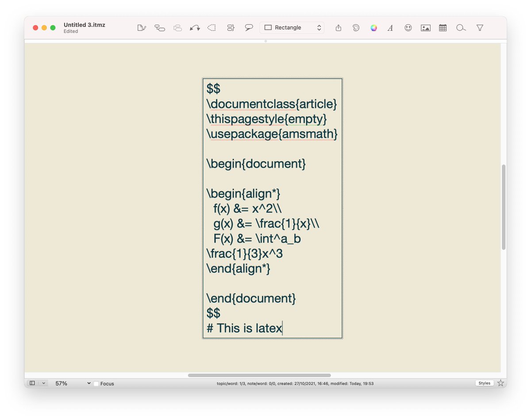Open the color wheel picker
531x420 pixels.
[x=374, y=28]
